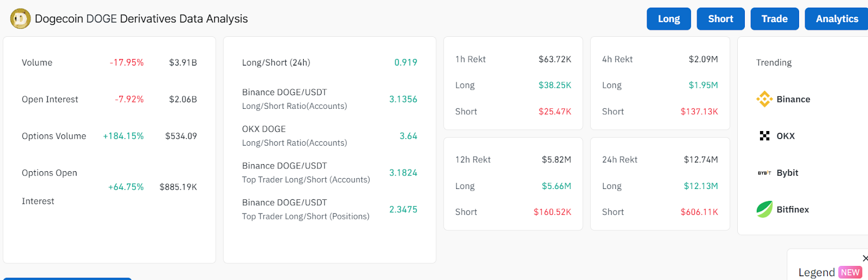Click the Bitfinex leaf logo icon
868x280 pixels.
point(764,209)
